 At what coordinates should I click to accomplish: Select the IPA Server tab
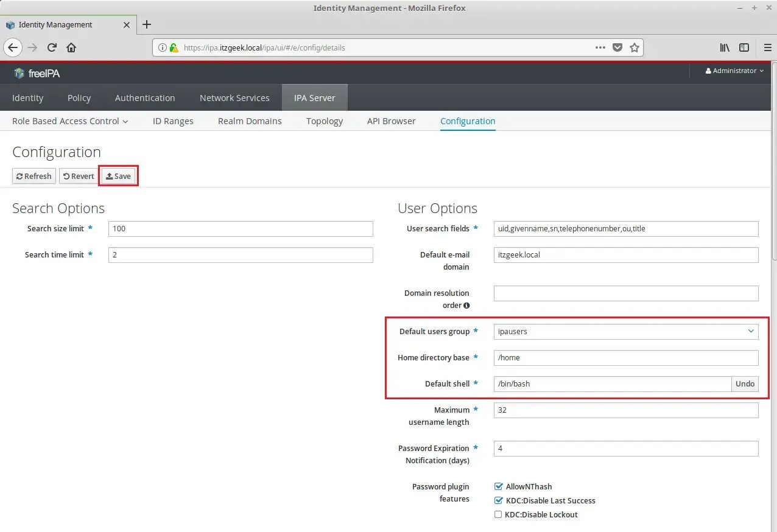click(x=314, y=97)
